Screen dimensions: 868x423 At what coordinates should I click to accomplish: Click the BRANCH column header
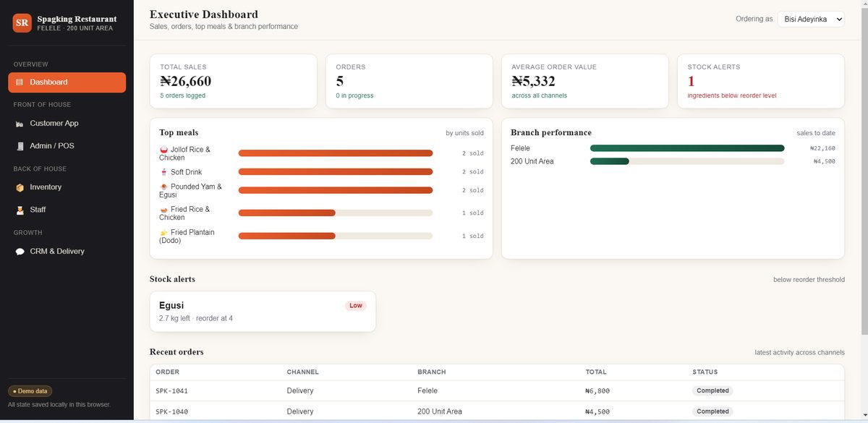(x=431, y=372)
